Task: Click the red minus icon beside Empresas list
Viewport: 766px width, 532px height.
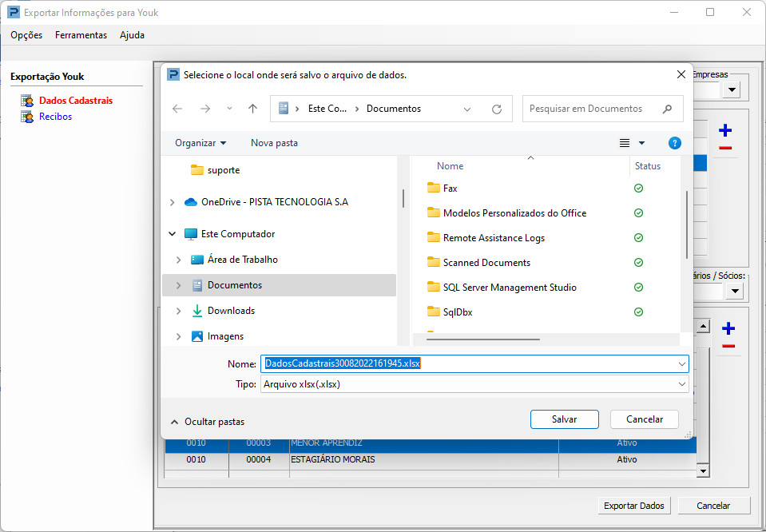Action: [725, 148]
